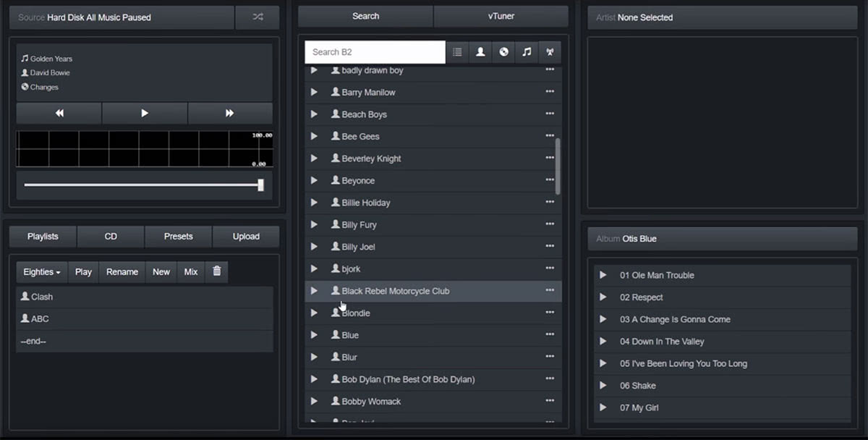Viewport: 868px width, 440px height.
Task: Filter search by radio antenna icon
Action: click(x=550, y=52)
